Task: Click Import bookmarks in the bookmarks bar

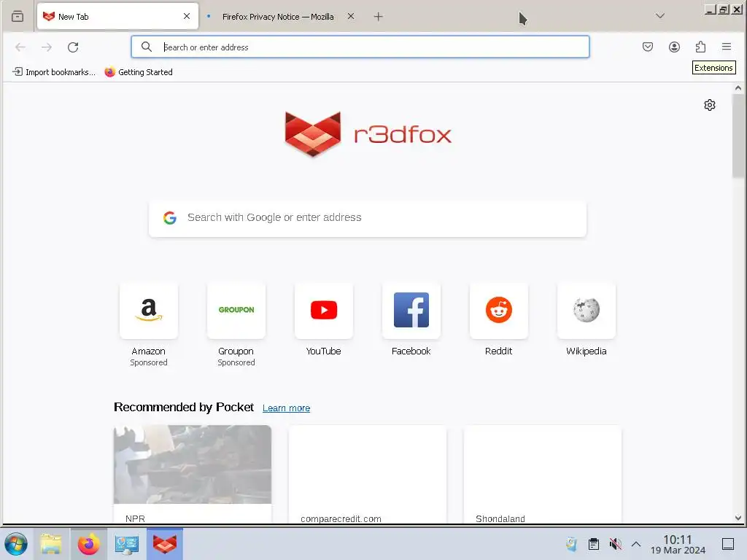Action: 54,72
